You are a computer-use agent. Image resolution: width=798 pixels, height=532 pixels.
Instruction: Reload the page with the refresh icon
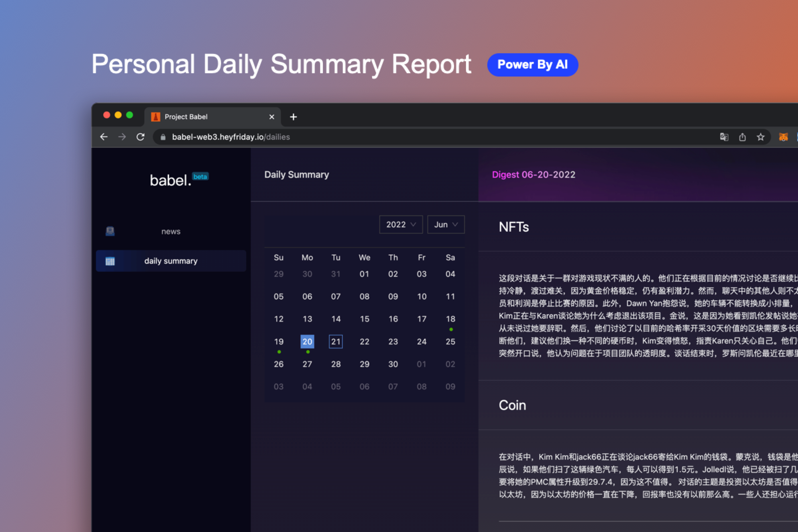(x=140, y=137)
